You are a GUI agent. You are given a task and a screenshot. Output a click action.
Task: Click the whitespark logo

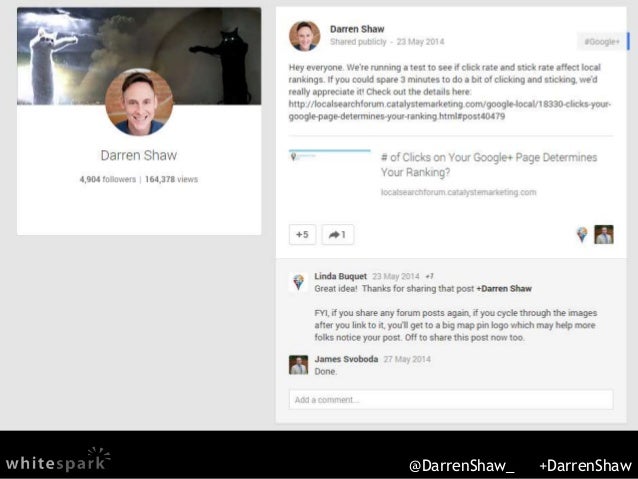click(58, 460)
